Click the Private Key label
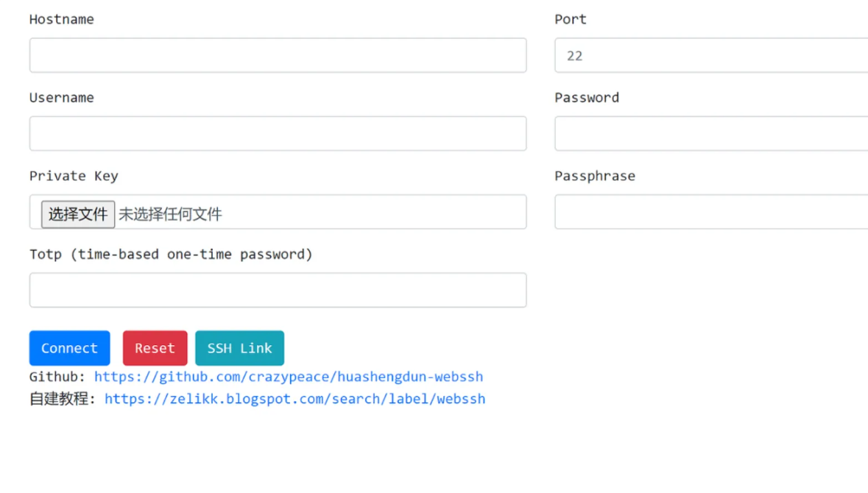The width and height of the screenshot is (868, 493). (74, 176)
